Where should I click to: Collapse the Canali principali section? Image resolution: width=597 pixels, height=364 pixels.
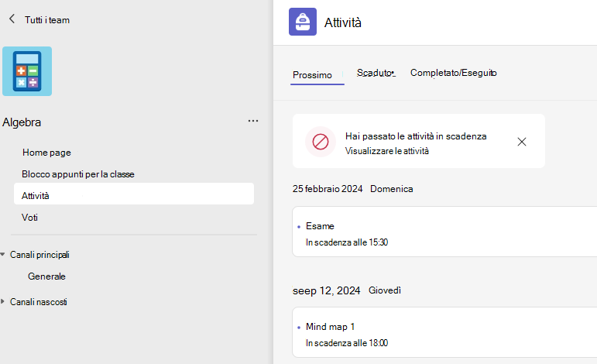(x=2, y=254)
